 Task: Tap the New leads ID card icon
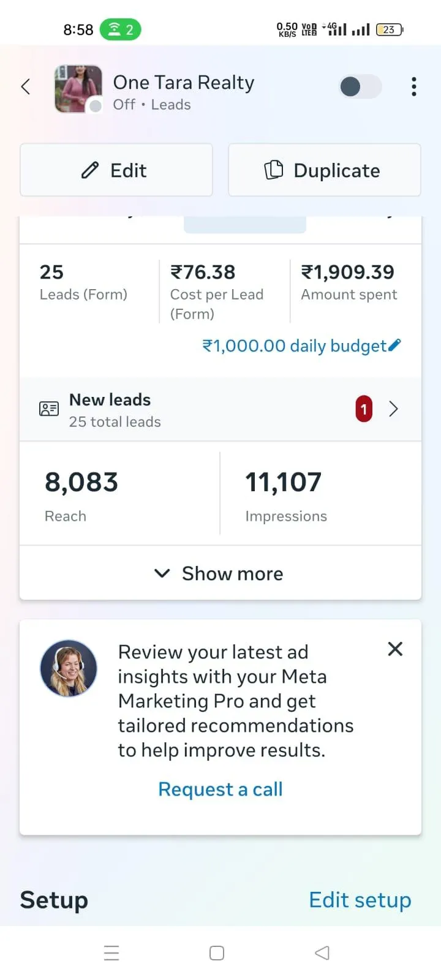49,409
